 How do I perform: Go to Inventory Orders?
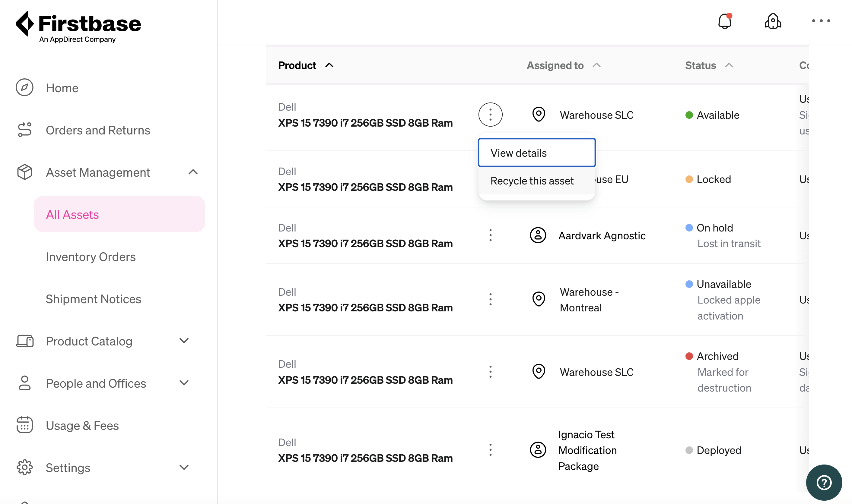tap(91, 257)
